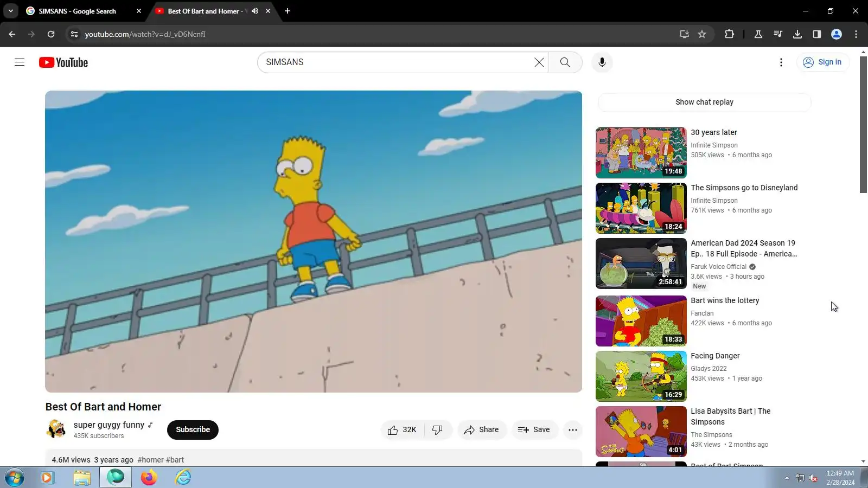Show hidden tray icons arrow
The width and height of the screenshot is (868, 488).
(x=787, y=478)
